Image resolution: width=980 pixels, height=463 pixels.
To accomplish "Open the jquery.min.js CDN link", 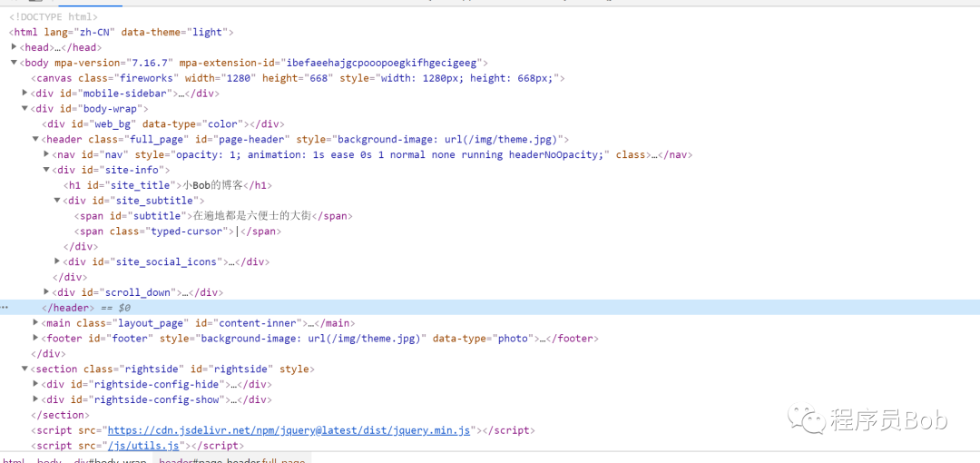I will tap(289, 430).
